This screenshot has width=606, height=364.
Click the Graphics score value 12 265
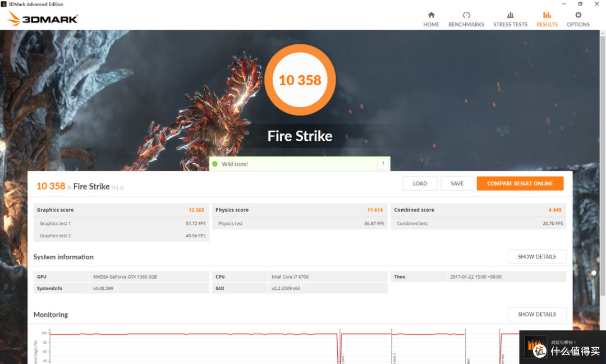[196, 210]
